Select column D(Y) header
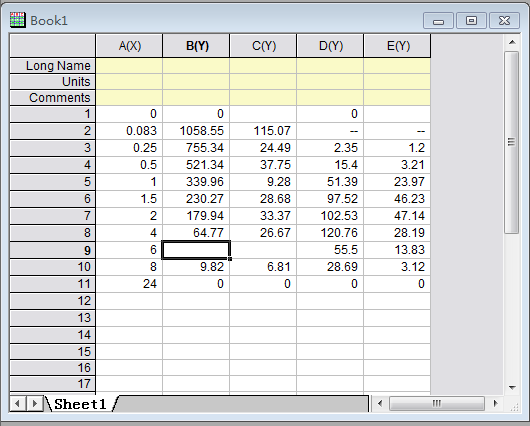530x426 pixels. coord(330,46)
